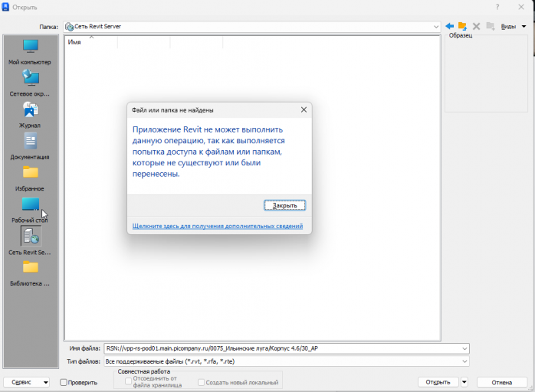Close the file-not-found error dialog with X

pos(304,109)
